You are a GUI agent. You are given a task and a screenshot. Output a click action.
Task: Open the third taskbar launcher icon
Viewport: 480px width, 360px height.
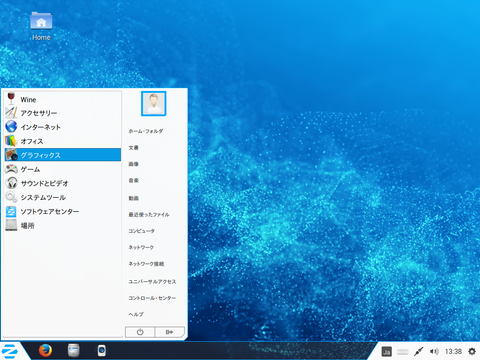click(x=102, y=351)
